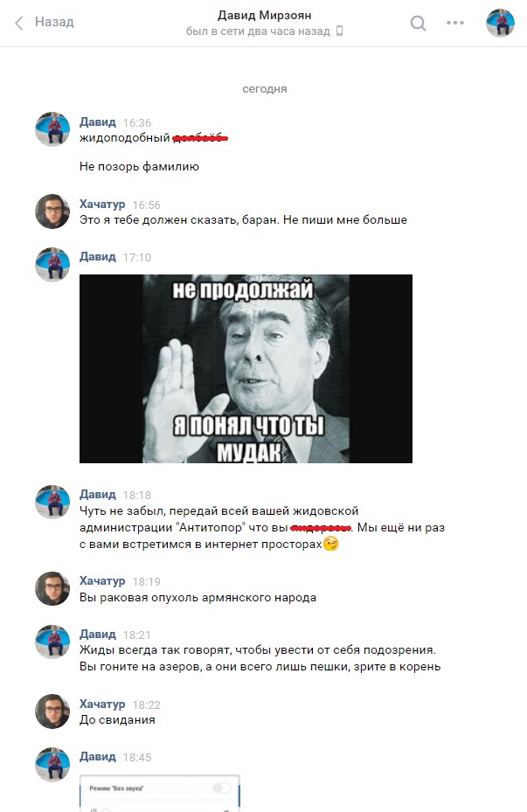Open the search magnifier icon in header
The image size is (527, 812).
(x=418, y=23)
